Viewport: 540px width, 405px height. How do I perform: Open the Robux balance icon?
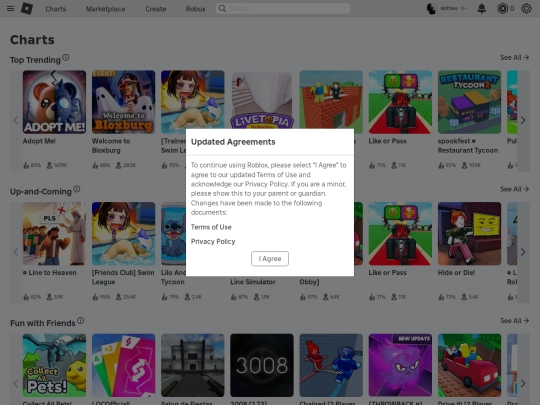tap(502, 8)
